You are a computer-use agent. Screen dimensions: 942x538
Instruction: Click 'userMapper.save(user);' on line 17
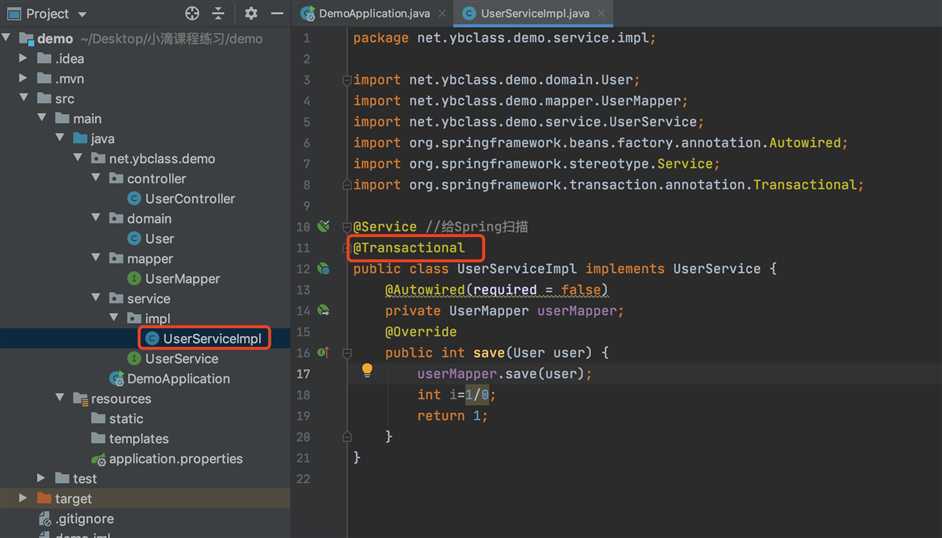coord(505,373)
